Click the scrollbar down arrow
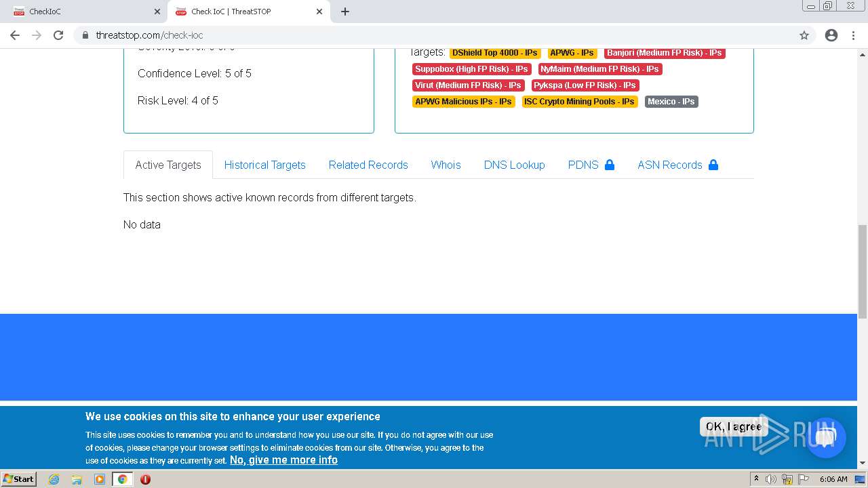 [x=863, y=463]
